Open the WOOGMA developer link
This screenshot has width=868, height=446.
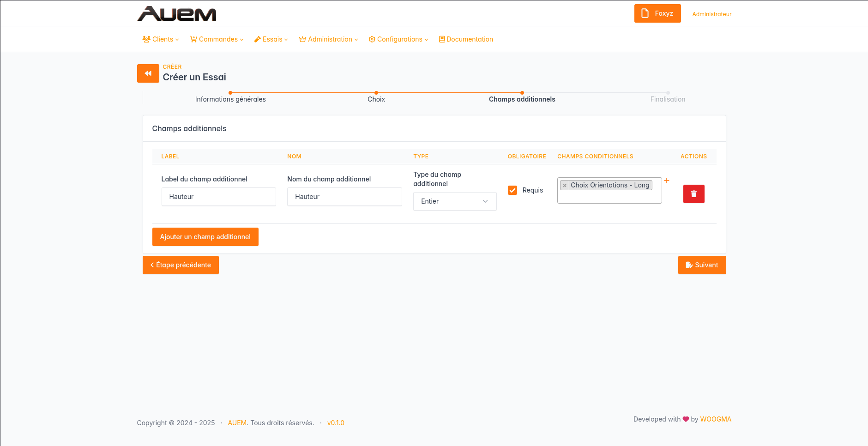716,419
